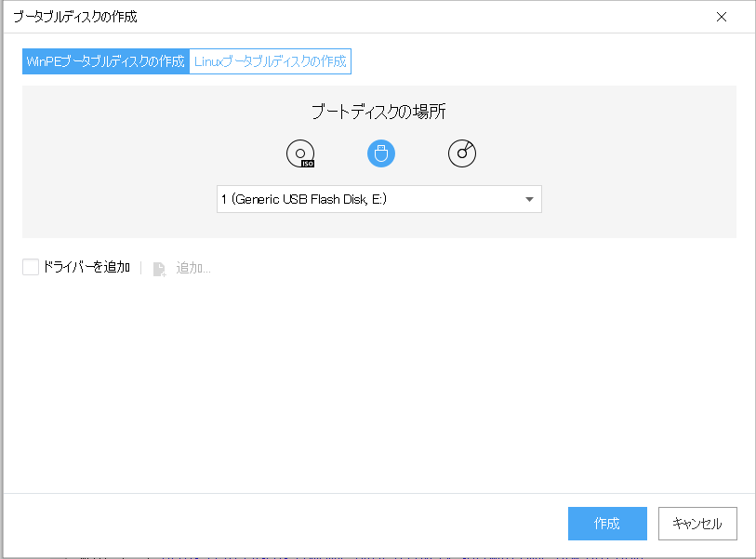Select the USB flash drive option

tap(381, 153)
